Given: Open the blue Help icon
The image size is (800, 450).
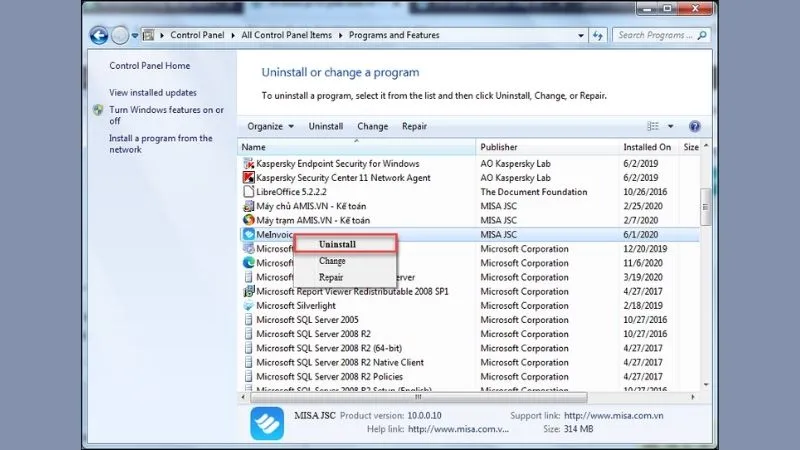Looking at the screenshot, I should (694, 126).
